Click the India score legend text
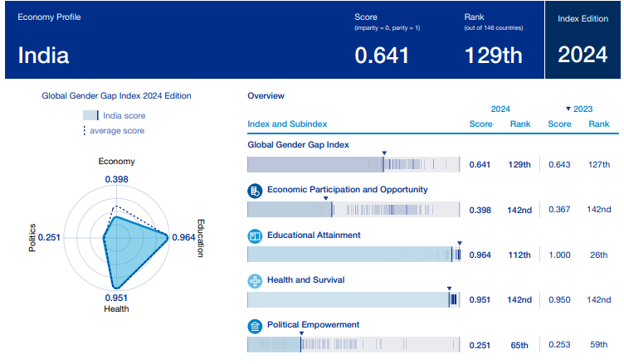Screen dimensions: 624x364 (x=124, y=116)
